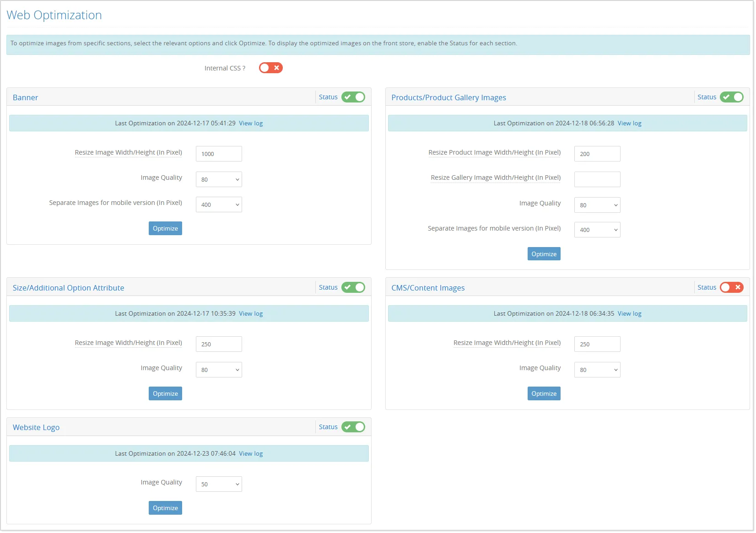Click Products/Product Gallery Images heading
The image size is (756, 533).
click(x=448, y=97)
